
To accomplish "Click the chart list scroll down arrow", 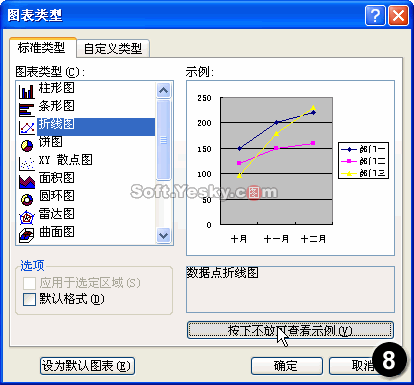I will point(163,236).
